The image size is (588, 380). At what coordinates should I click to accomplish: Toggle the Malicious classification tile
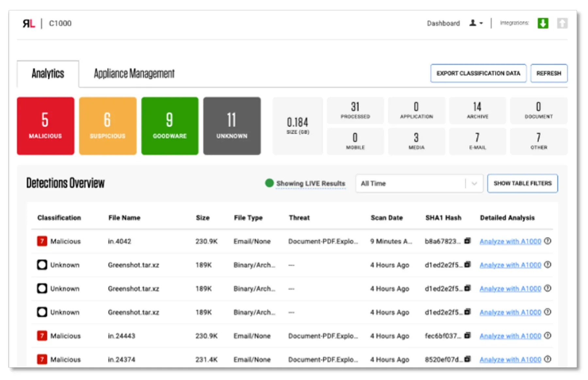click(x=45, y=126)
